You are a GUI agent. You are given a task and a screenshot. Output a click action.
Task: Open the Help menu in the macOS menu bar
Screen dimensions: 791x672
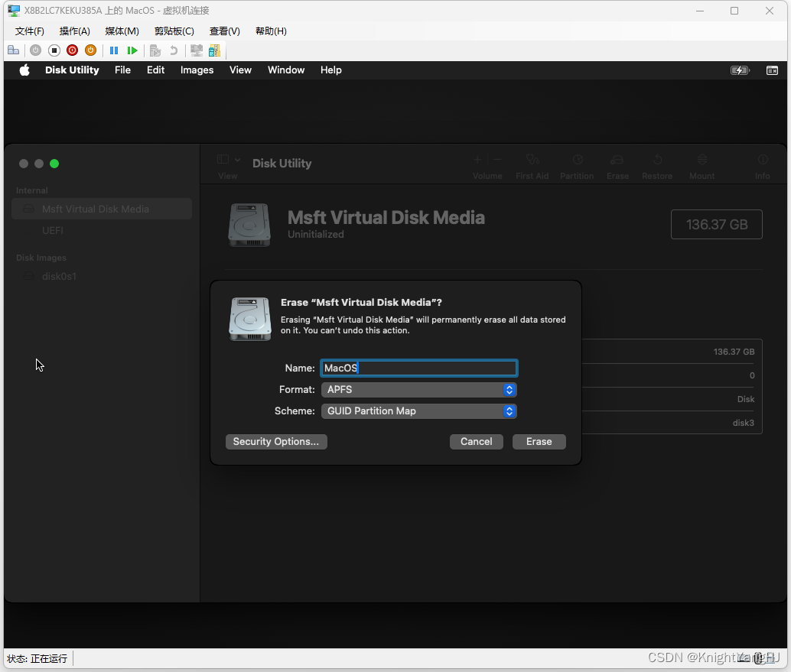tap(331, 70)
